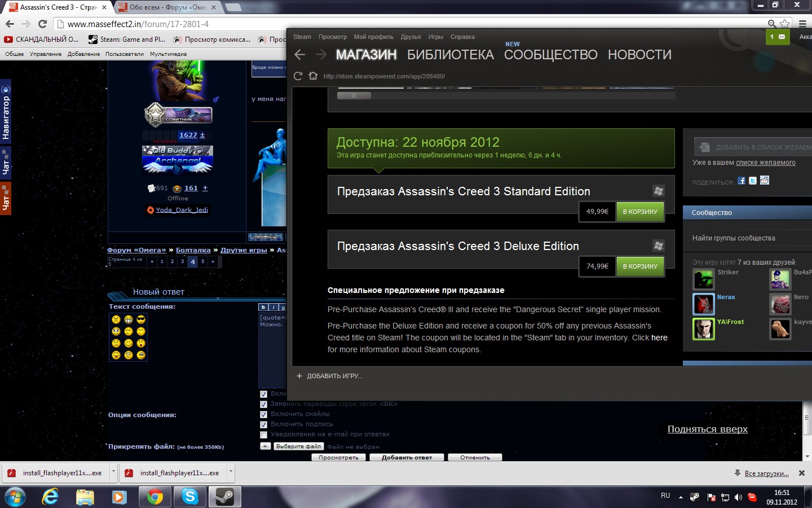812x508 pixels.
Task: Expand second install_flashplayer download options arrow
Action: 231,472
